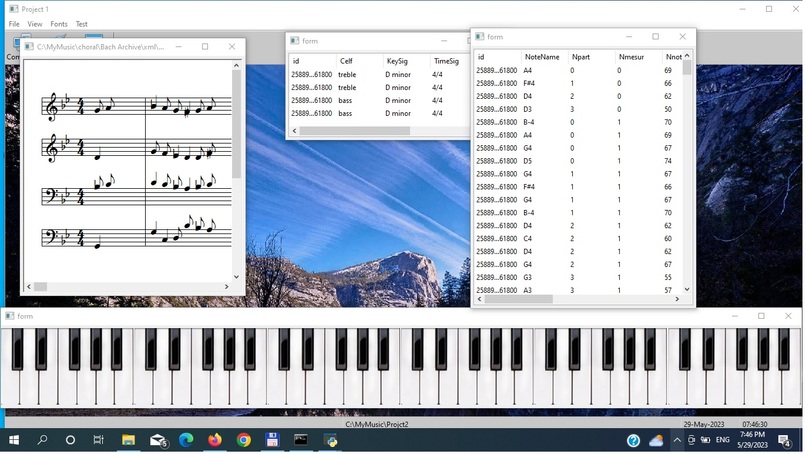806x454 pixels.
Task: Click the ENG language indicator
Action: (722, 440)
